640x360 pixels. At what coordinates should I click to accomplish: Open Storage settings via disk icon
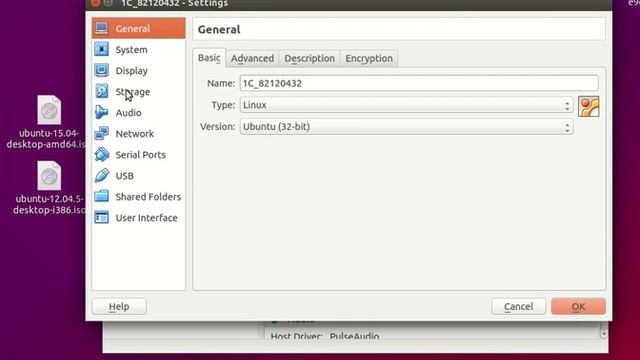point(102,91)
